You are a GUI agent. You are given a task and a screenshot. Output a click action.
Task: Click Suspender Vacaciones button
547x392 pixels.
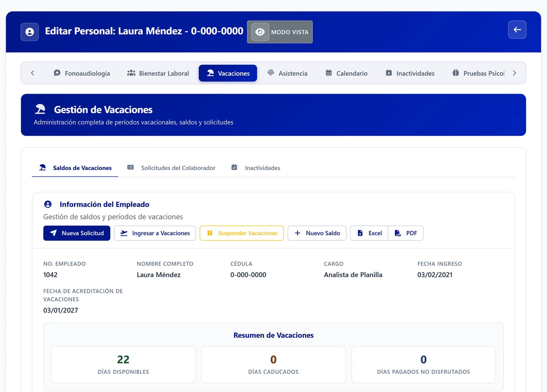tap(242, 233)
